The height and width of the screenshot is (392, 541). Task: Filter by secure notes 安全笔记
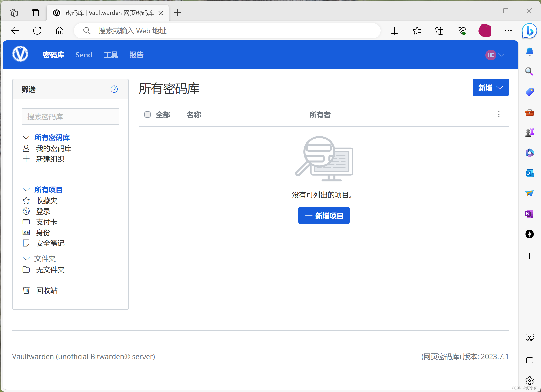[50, 243]
